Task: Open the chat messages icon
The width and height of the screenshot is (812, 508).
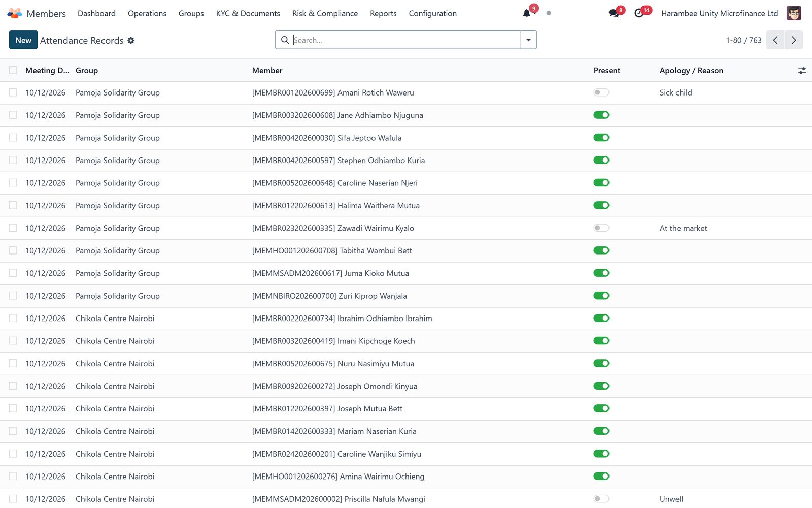Action: tap(614, 13)
